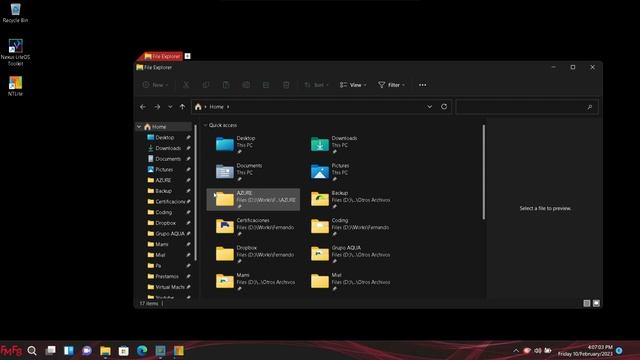The image size is (640, 360).
Task: Click the Delete trash icon
Action: point(286,85)
